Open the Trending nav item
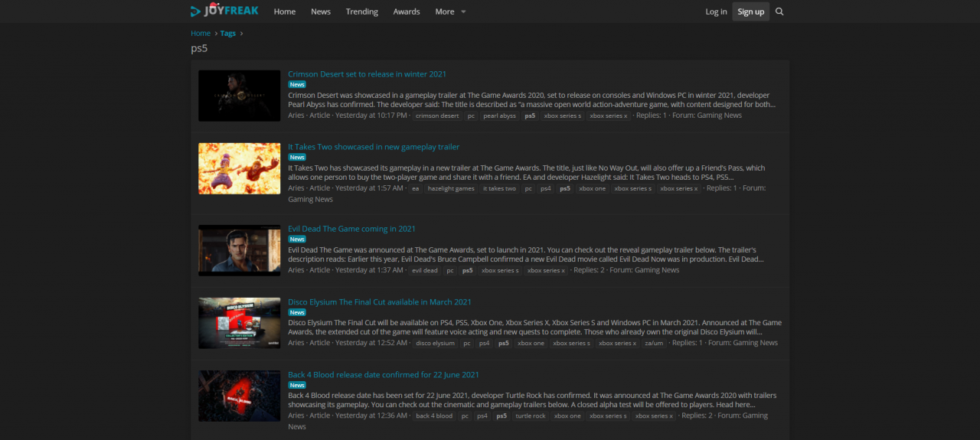This screenshot has height=440, width=980. (362, 11)
